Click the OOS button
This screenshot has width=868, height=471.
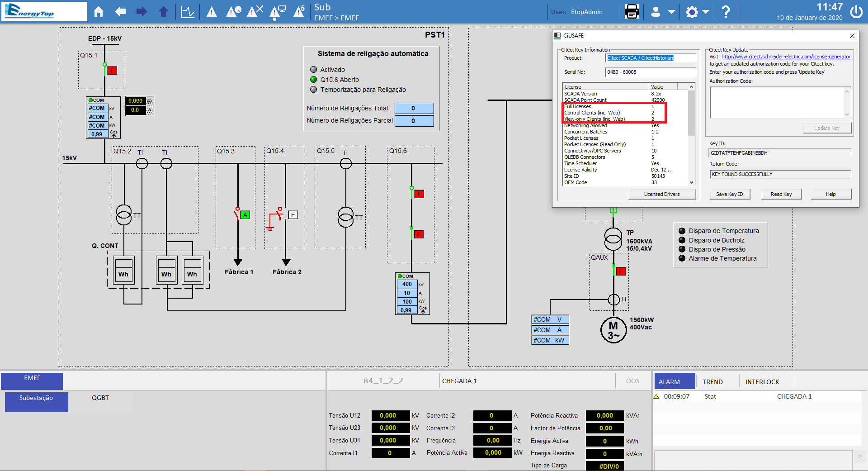coord(632,381)
